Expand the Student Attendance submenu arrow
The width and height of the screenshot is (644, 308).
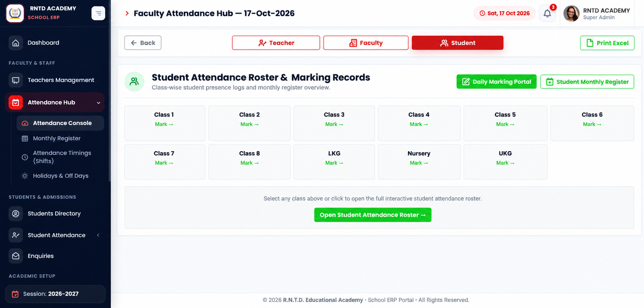(x=98, y=235)
